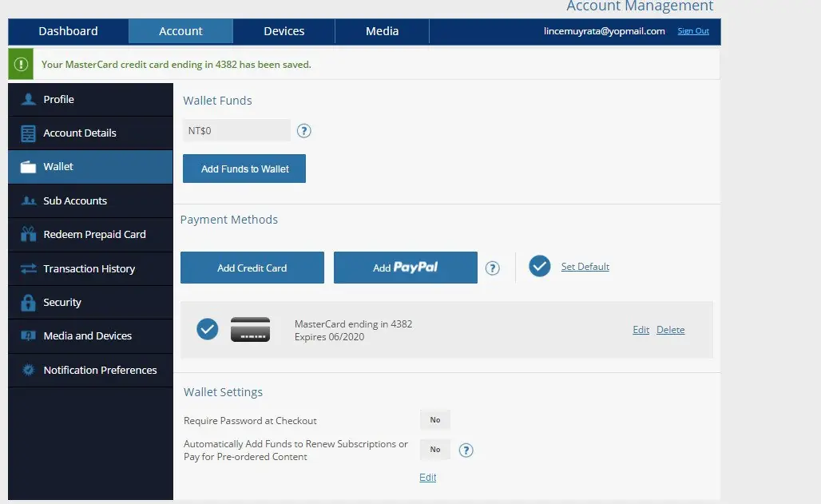Edit the MasterCard ending in 4382
The height and width of the screenshot is (504, 821).
(641, 330)
